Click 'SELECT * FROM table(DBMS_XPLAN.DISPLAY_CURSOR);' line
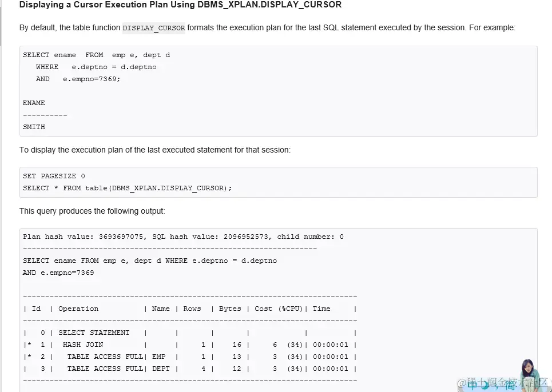The height and width of the screenshot is (392, 552). (128, 188)
